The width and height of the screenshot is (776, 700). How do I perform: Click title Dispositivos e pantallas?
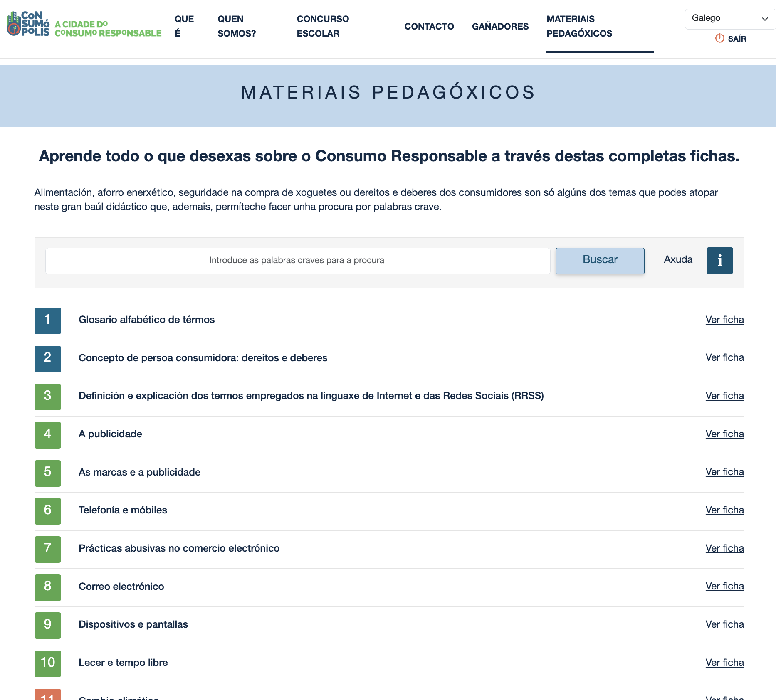[x=133, y=624]
